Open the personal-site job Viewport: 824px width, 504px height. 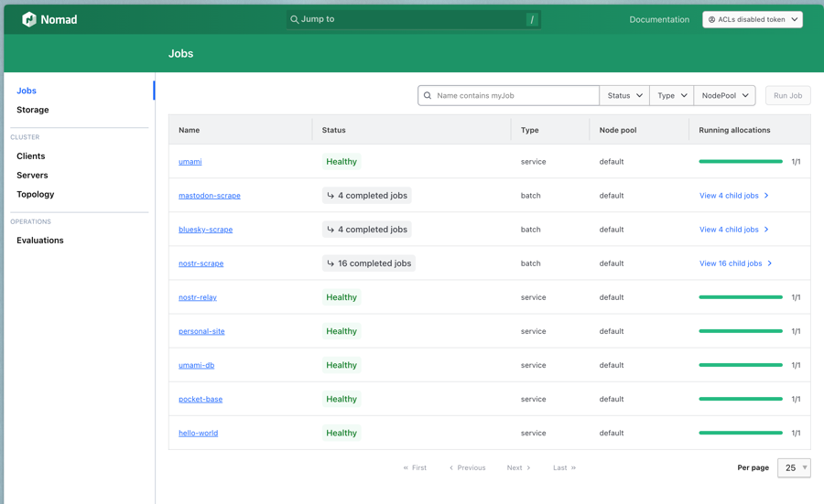[201, 331]
